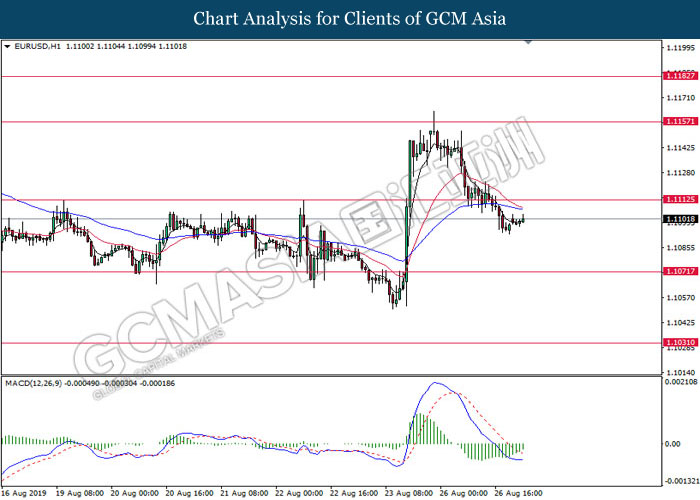
Task: Click the 20 Aug 00:00 time label
Action: click(134, 493)
